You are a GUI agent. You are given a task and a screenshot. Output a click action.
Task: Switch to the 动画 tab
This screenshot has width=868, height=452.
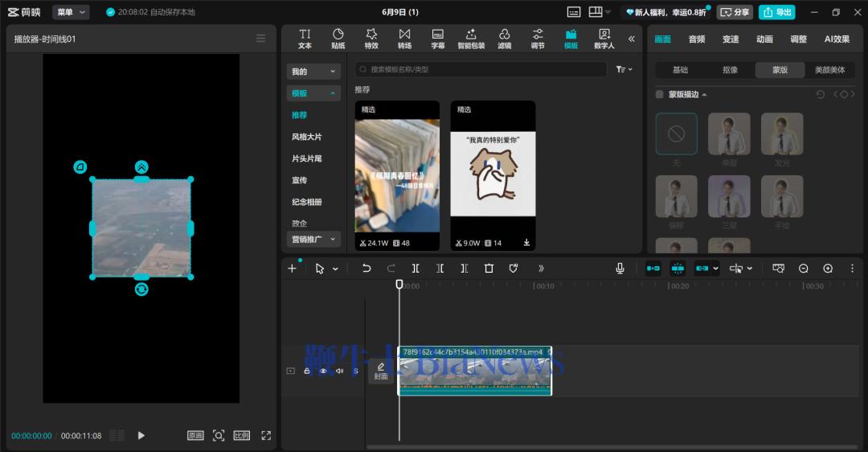tap(764, 39)
